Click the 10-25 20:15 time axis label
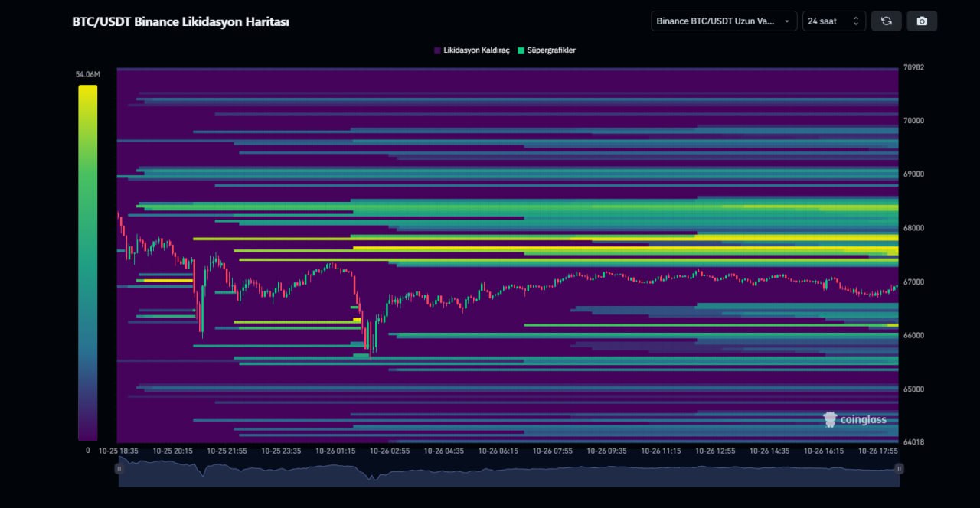The image size is (980, 508). 172,451
